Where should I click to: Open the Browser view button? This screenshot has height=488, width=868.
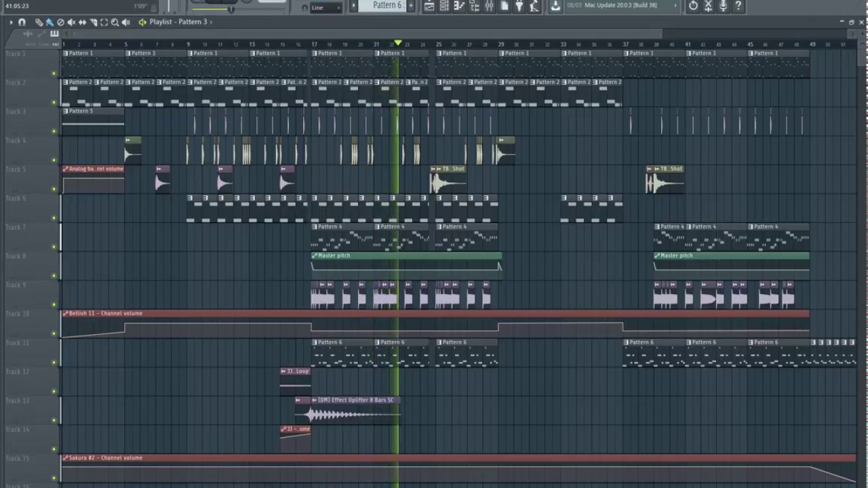pos(474,6)
